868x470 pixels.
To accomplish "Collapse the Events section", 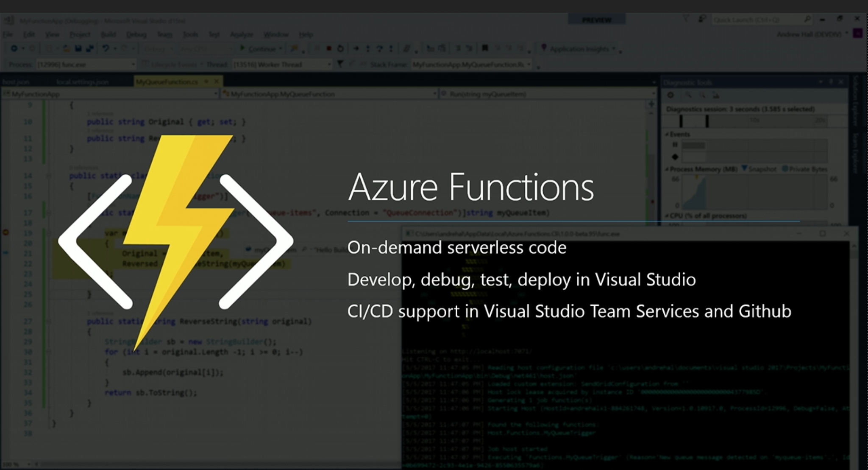I will click(x=667, y=134).
